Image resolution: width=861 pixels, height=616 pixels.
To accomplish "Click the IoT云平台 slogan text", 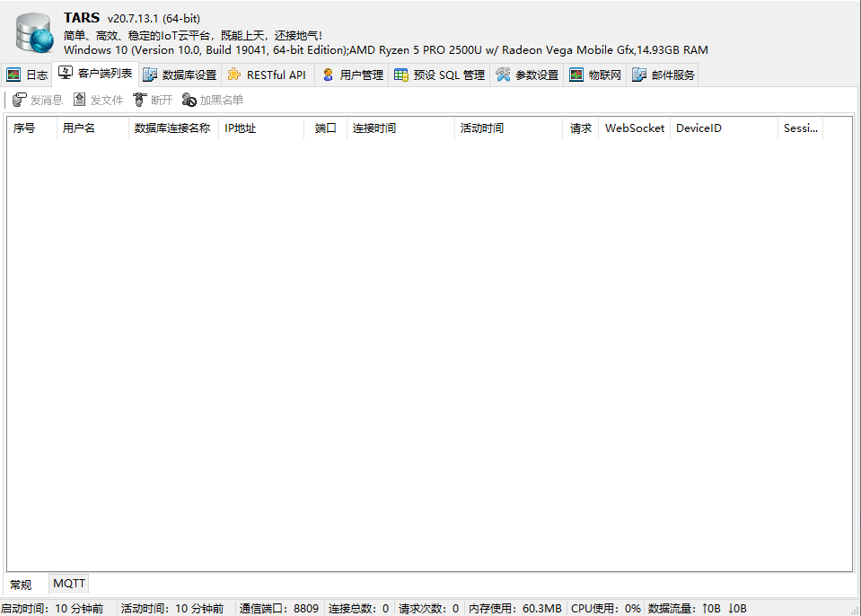I will click(193, 36).
